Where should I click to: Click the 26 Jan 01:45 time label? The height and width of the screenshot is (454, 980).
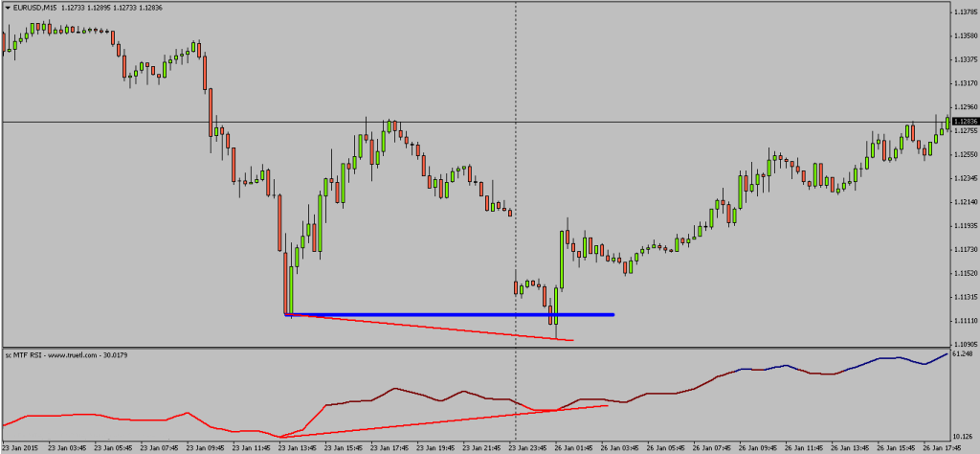point(575,448)
